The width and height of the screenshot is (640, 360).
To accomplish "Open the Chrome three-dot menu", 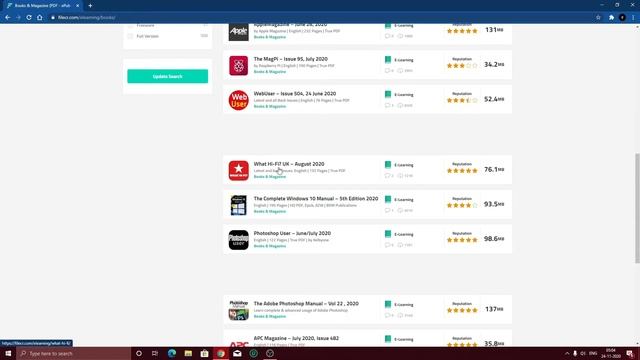I will click(633, 18).
